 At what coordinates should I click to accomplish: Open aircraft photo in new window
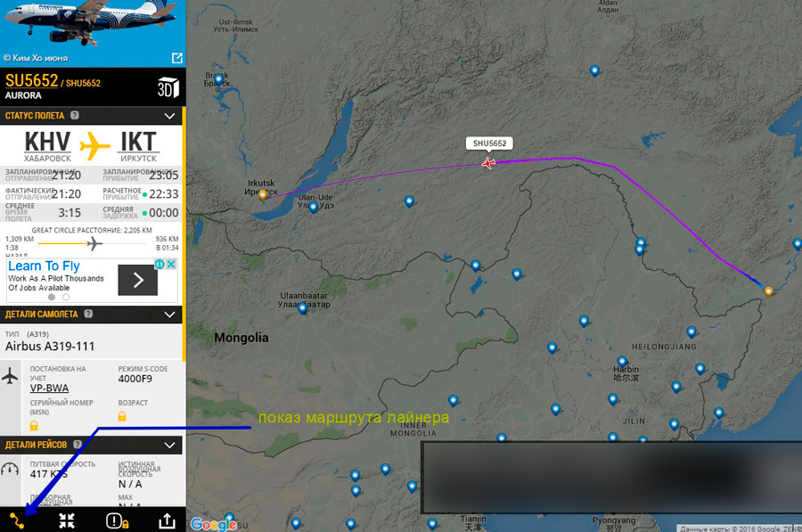click(177, 58)
